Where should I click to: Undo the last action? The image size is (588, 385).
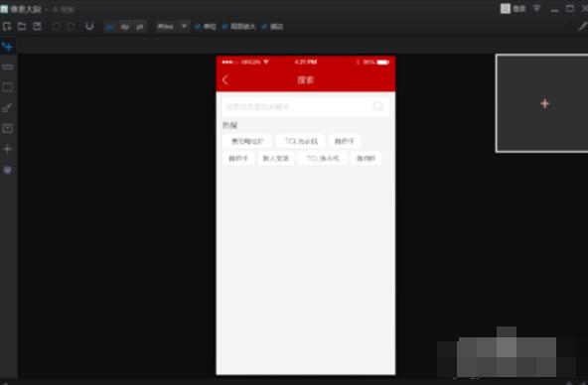click(x=57, y=26)
